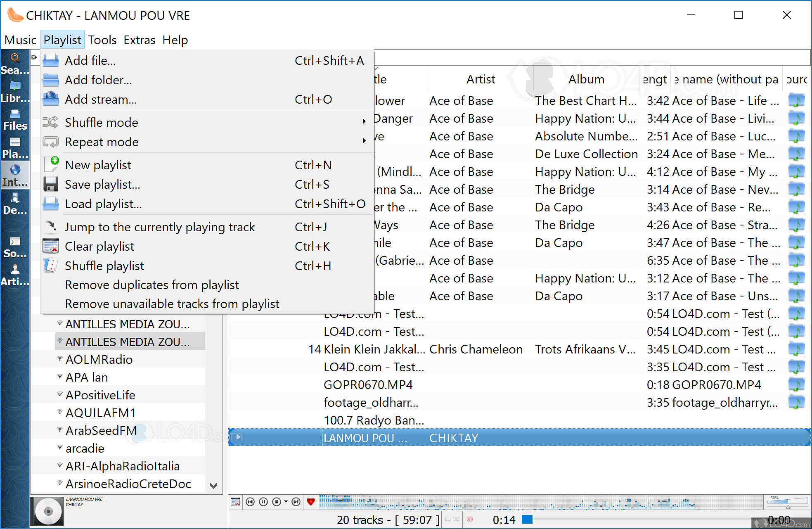Image resolution: width=812 pixels, height=529 pixels.
Task: Open the Search sidebar panel
Action: (x=15, y=64)
